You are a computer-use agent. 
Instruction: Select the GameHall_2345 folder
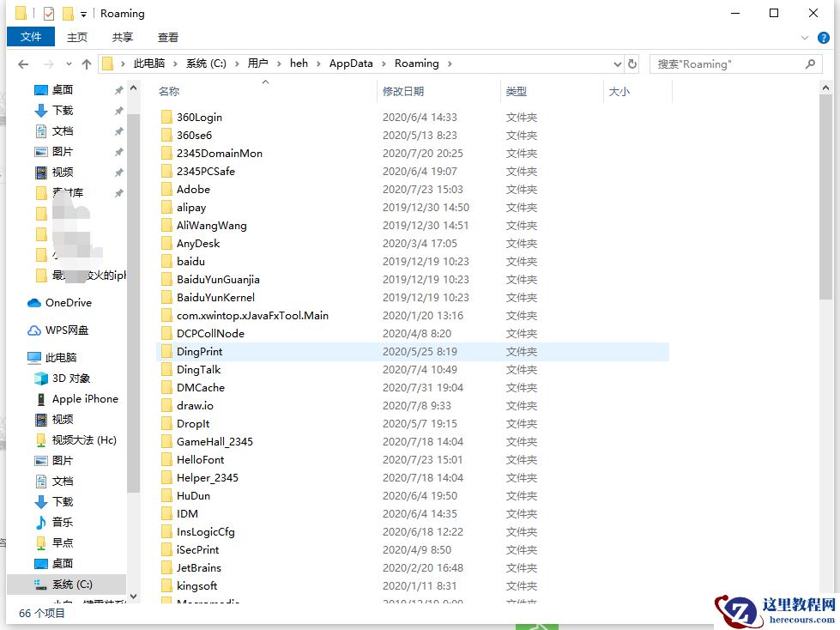click(215, 441)
